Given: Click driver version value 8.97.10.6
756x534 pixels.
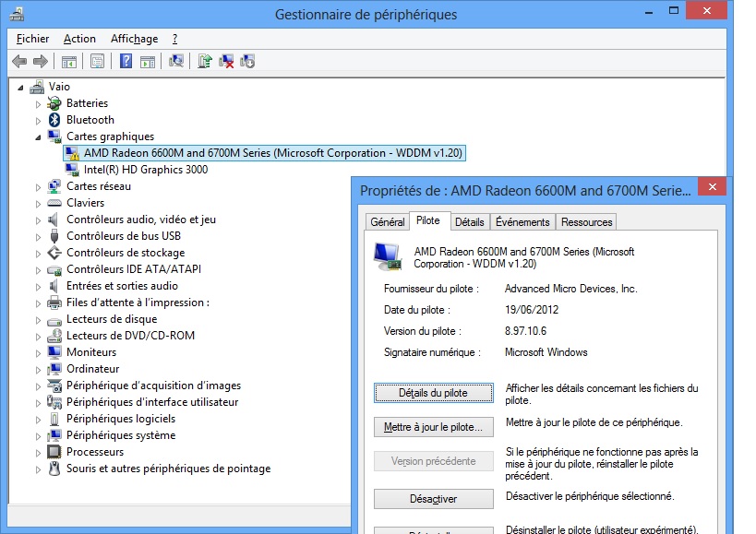Looking at the screenshot, I should [x=525, y=331].
